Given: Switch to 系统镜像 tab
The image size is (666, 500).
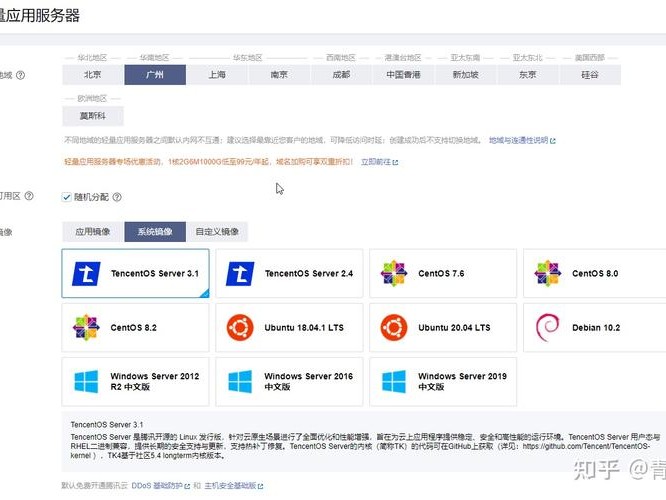Looking at the screenshot, I should [x=155, y=232].
